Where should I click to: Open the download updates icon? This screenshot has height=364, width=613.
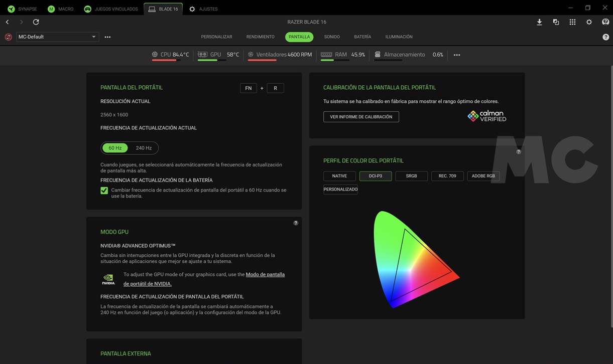pyautogui.click(x=539, y=22)
